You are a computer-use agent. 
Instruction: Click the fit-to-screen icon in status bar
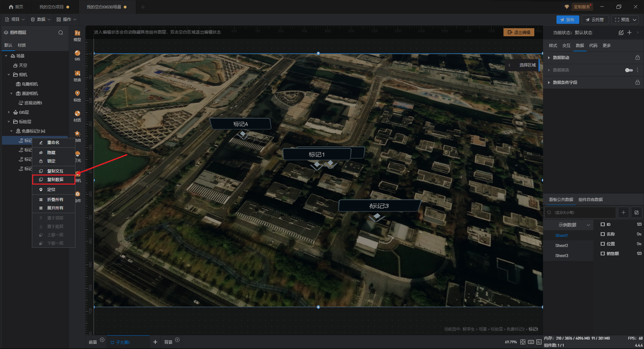[x=523, y=342]
